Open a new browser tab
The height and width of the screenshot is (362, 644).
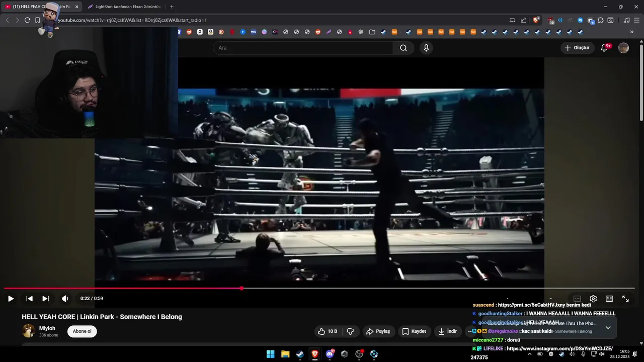pos(172,7)
